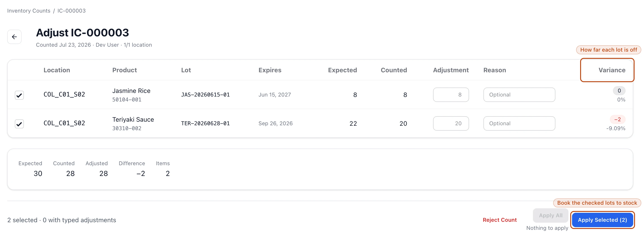The width and height of the screenshot is (644, 246).
Task: Click the back arrow button
Action: (x=14, y=37)
